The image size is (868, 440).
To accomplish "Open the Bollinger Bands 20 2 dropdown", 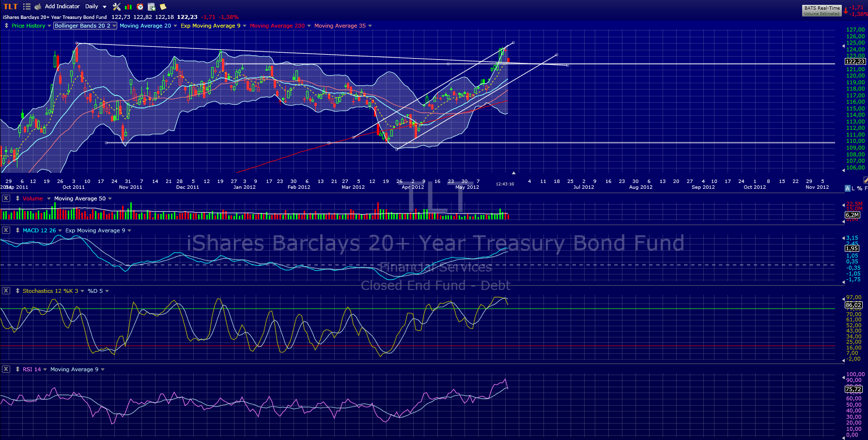I will pyautogui.click(x=85, y=26).
